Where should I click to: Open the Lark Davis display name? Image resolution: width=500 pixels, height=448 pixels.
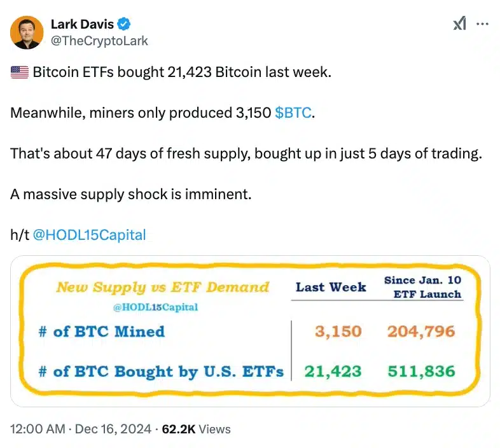point(82,25)
